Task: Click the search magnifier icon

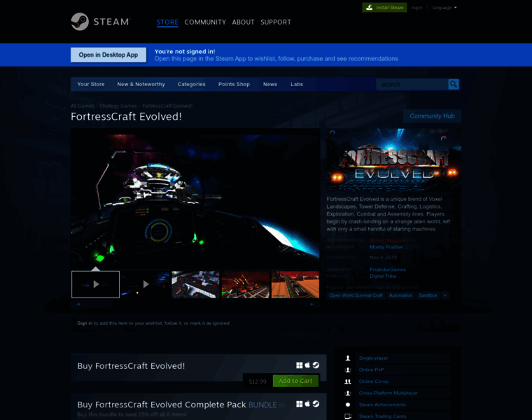Action: (454, 84)
